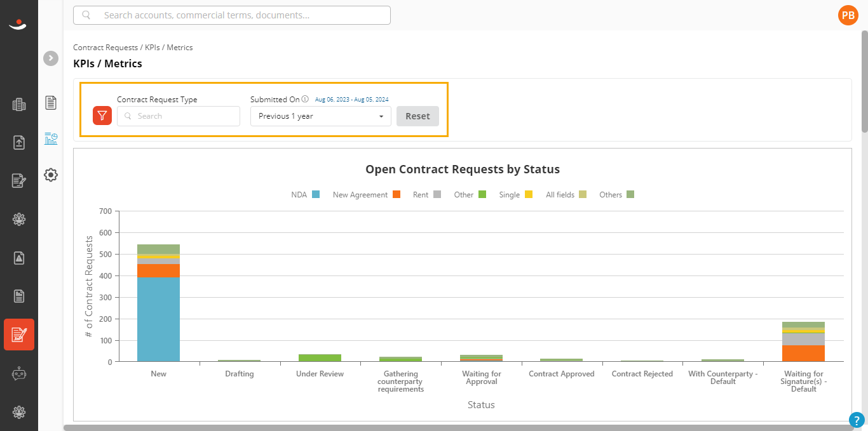Viewport: 868px width, 431px height.
Task: Select the KPI metrics chart icon
Action: 51,138
